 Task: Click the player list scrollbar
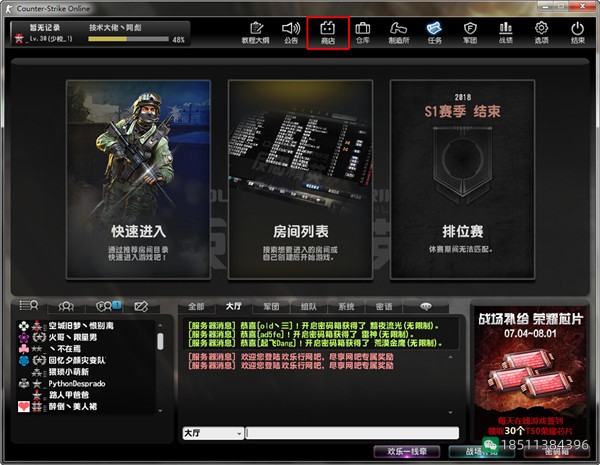pos(161,342)
